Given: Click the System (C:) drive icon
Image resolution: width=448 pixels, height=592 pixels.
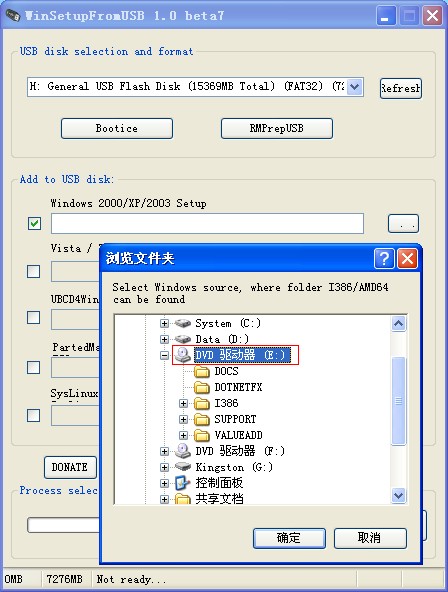Looking at the screenshot, I should click(x=183, y=323).
